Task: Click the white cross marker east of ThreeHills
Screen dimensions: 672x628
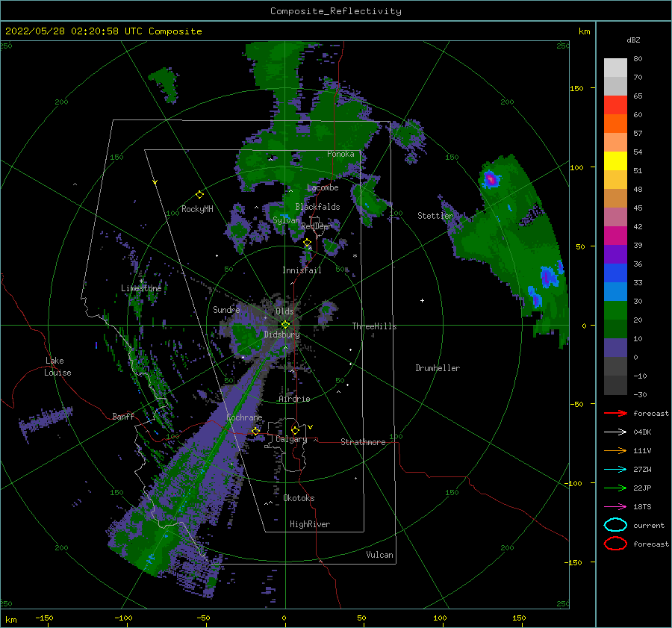Action: coord(422,300)
